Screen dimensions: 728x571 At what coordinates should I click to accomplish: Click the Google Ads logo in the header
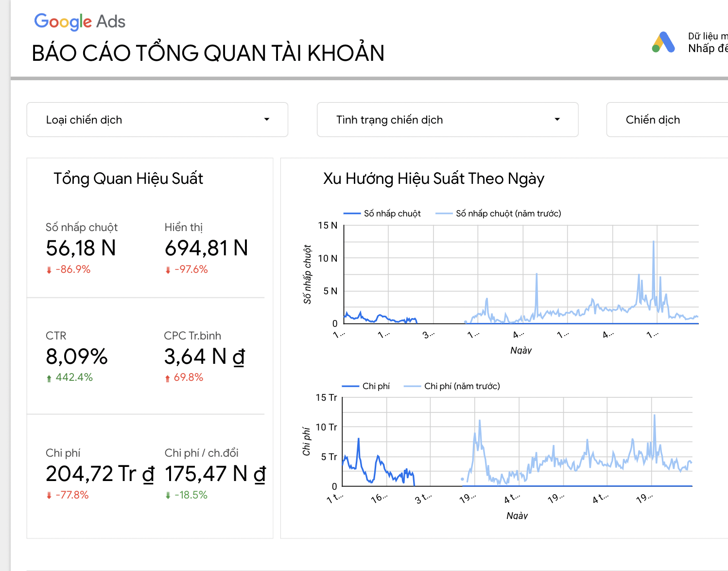pos(79,21)
